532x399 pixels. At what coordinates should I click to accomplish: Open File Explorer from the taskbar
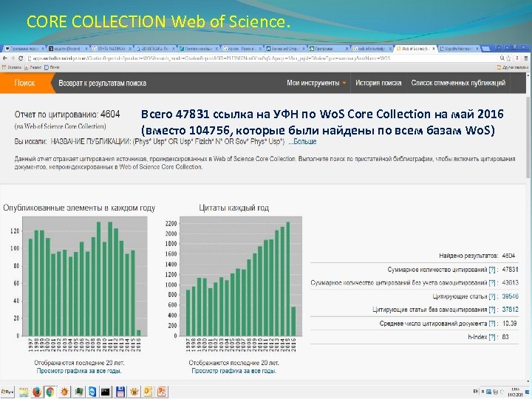pos(24,392)
